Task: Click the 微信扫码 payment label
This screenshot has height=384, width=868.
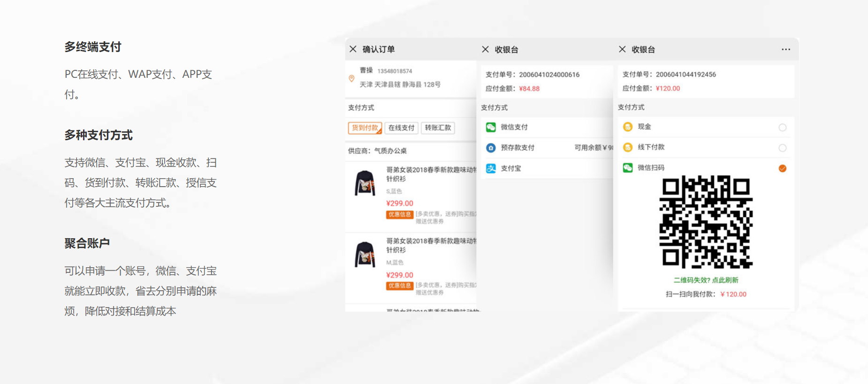Action: point(651,167)
